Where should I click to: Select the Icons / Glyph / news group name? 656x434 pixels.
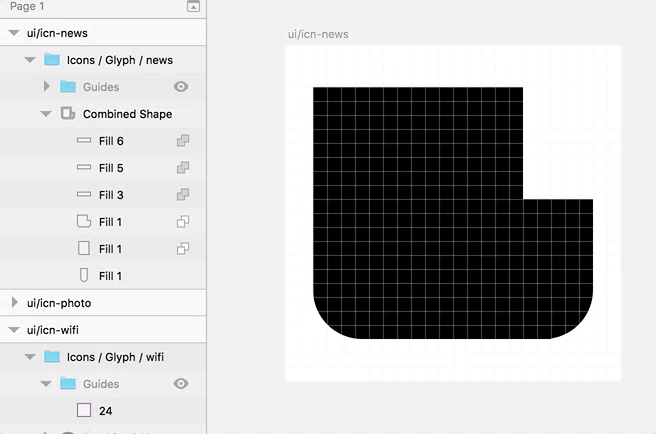[x=120, y=60]
